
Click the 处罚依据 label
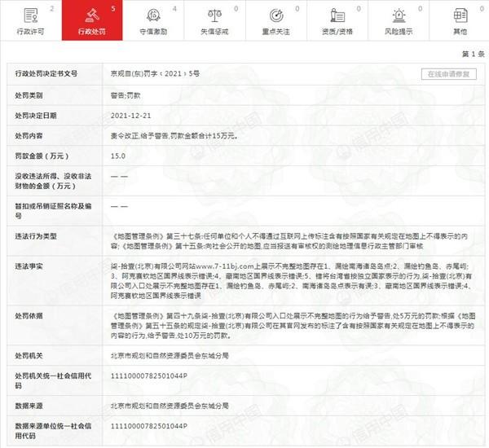click(x=29, y=316)
